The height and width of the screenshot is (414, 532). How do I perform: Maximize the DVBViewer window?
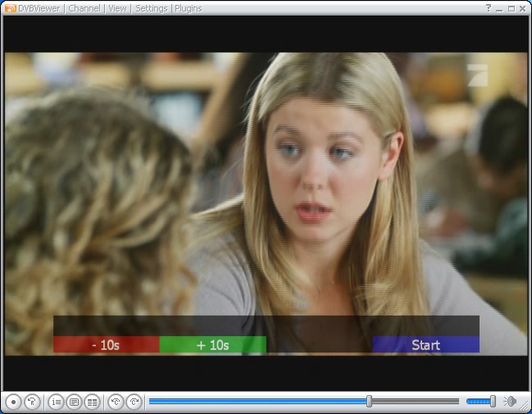point(512,9)
